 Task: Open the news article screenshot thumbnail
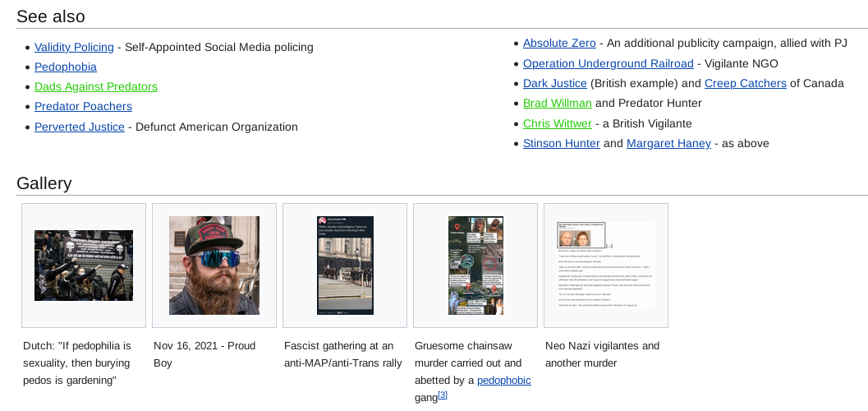tap(605, 266)
